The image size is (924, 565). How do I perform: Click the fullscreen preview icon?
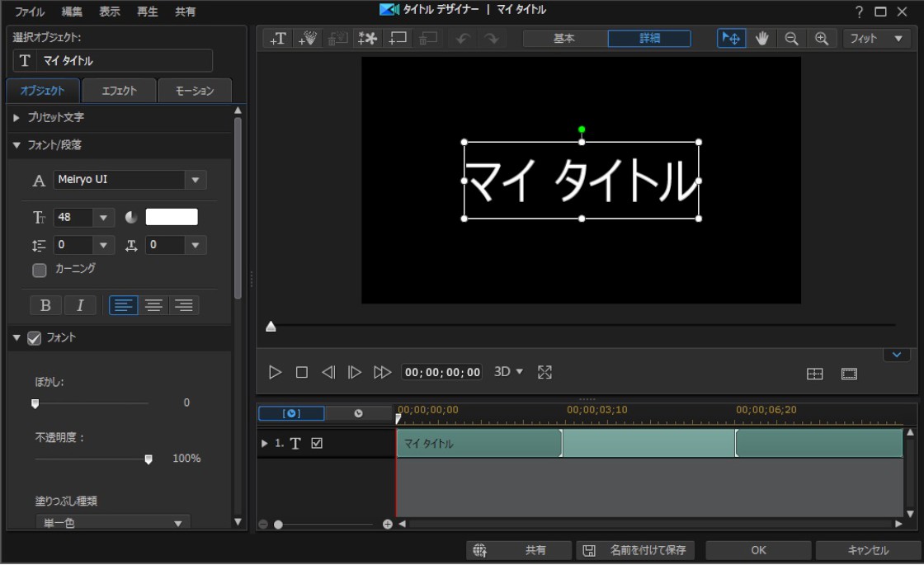click(x=544, y=373)
